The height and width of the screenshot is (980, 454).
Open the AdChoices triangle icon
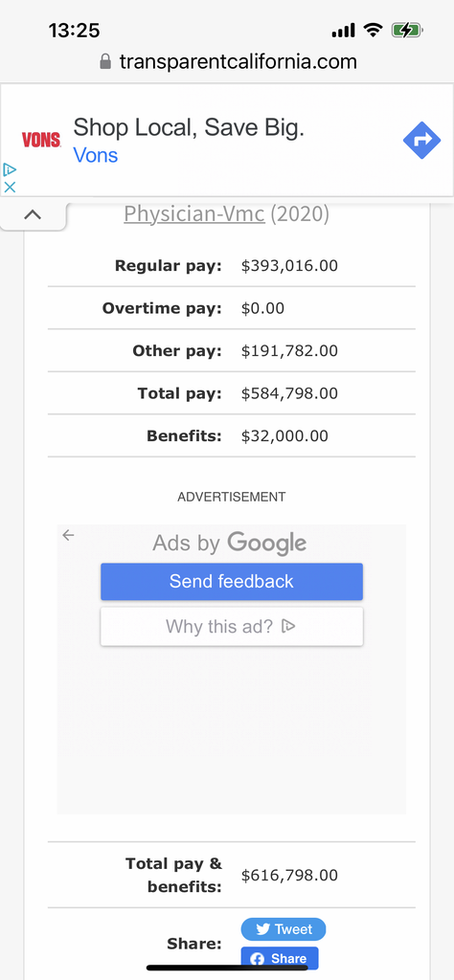(10, 169)
